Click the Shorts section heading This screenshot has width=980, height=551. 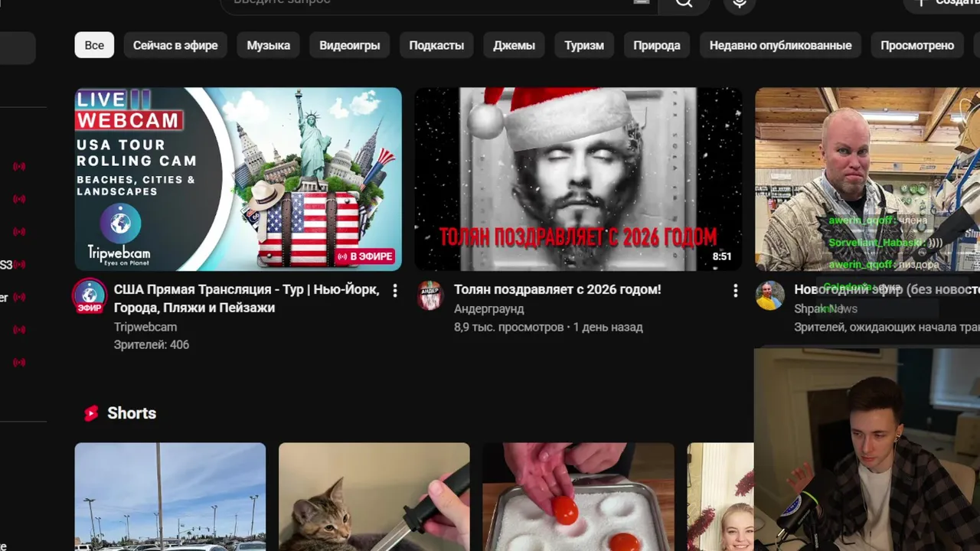click(132, 413)
